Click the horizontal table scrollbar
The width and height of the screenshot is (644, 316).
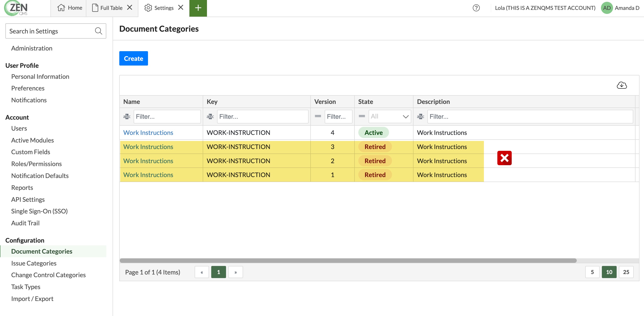[348, 261]
